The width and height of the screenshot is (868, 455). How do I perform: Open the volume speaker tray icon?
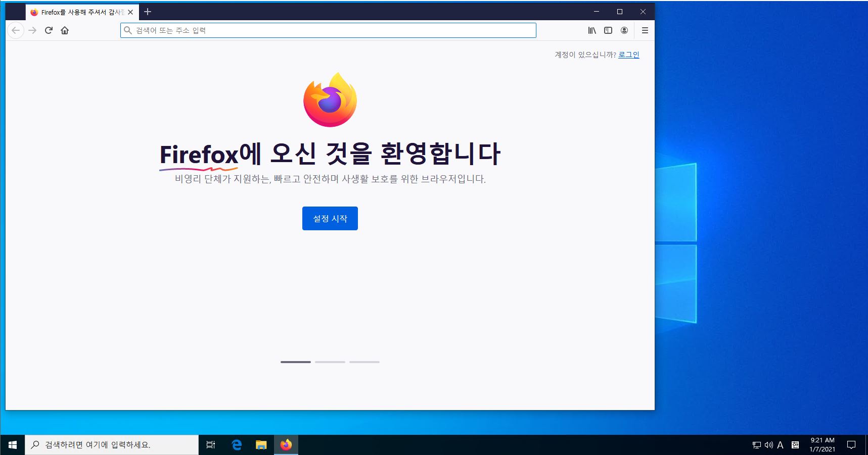click(x=769, y=445)
